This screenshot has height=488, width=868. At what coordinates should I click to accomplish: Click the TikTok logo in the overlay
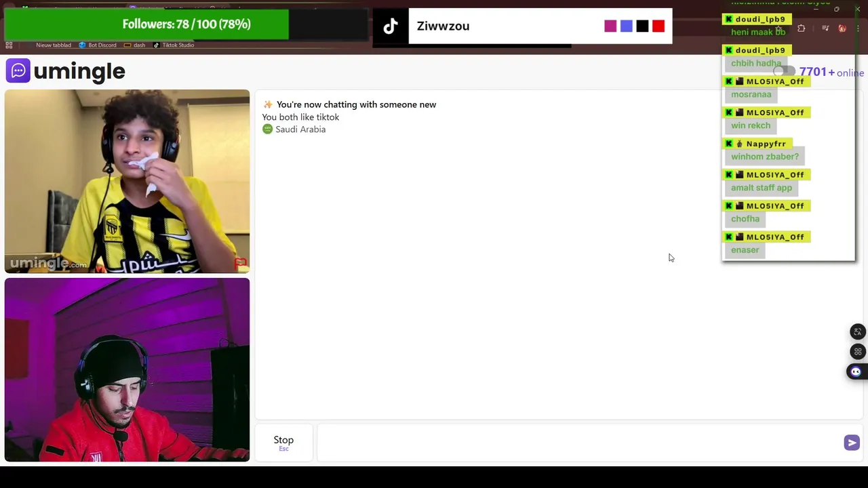click(x=391, y=26)
